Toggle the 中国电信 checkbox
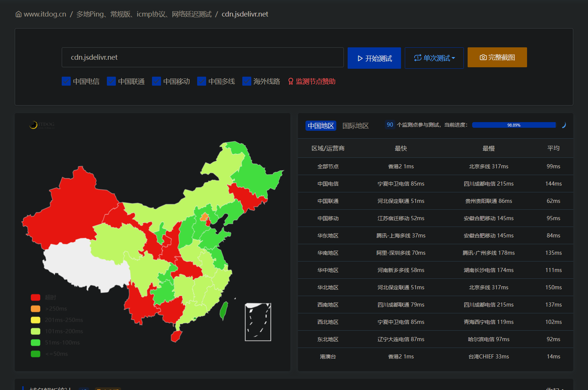Screen dimensions: 588x390 tap(66, 81)
